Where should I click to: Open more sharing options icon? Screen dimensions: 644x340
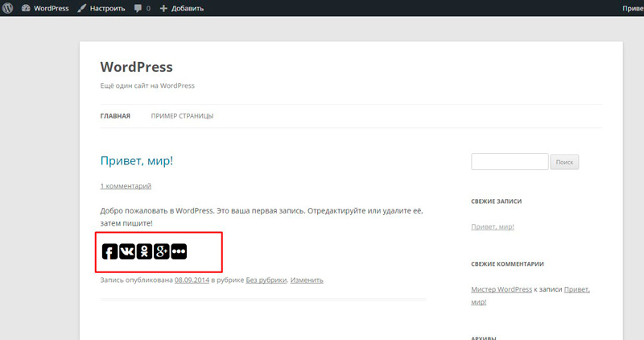pyautogui.click(x=179, y=251)
